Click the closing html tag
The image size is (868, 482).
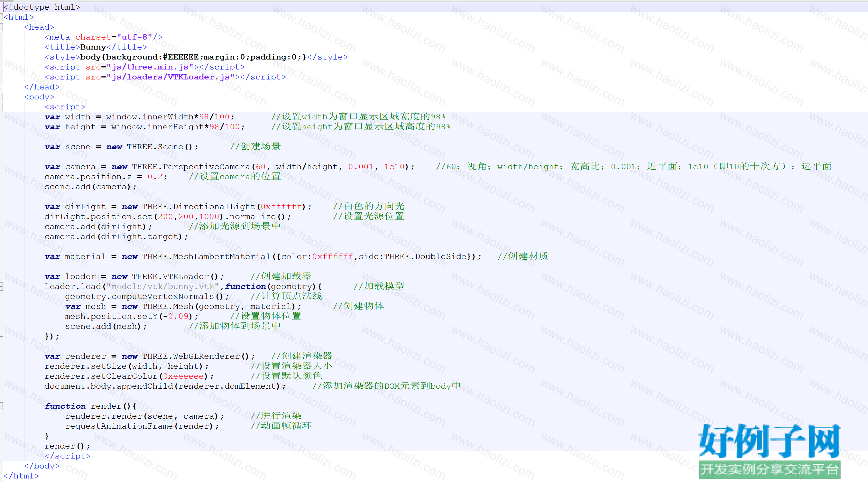coord(21,476)
